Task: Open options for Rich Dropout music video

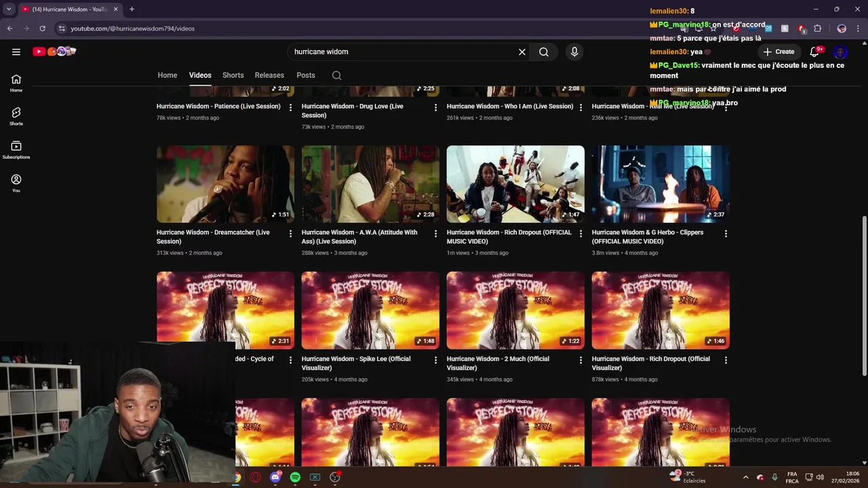Action: [580, 234]
